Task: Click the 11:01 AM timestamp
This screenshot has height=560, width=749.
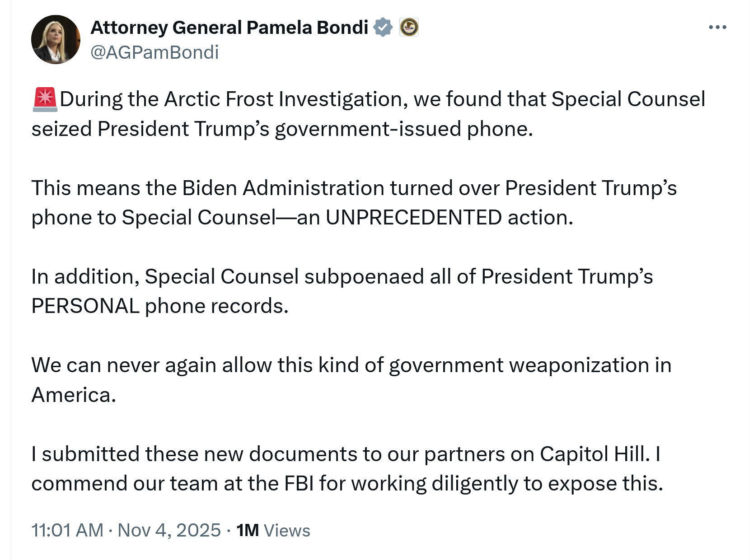Action: click(67, 530)
